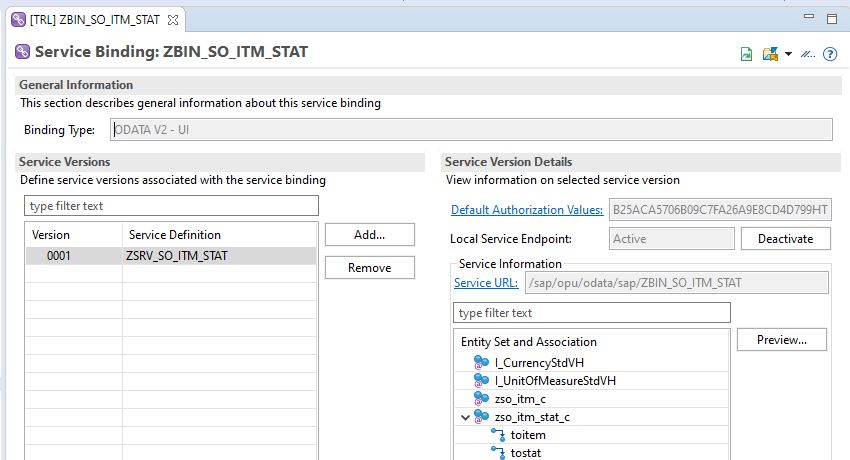Select I_UnitOfMeasureStdVH entity set

click(x=555, y=381)
